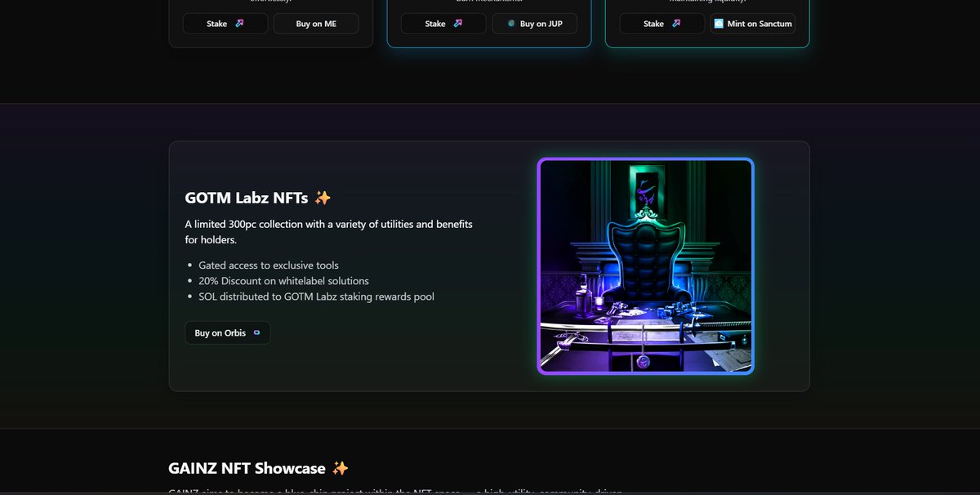Screen dimensions: 980x495
Task: Open the GOTM Labz throne room NFT image
Action: (x=645, y=266)
